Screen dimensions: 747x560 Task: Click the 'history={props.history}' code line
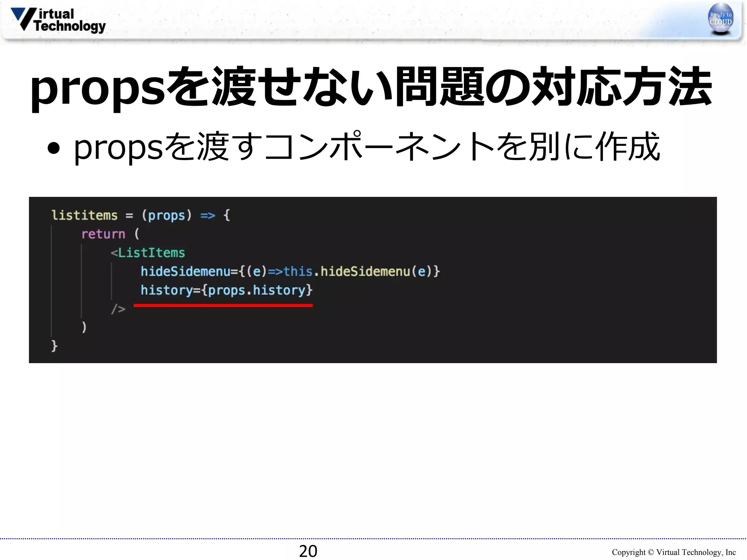coord(227,290)
